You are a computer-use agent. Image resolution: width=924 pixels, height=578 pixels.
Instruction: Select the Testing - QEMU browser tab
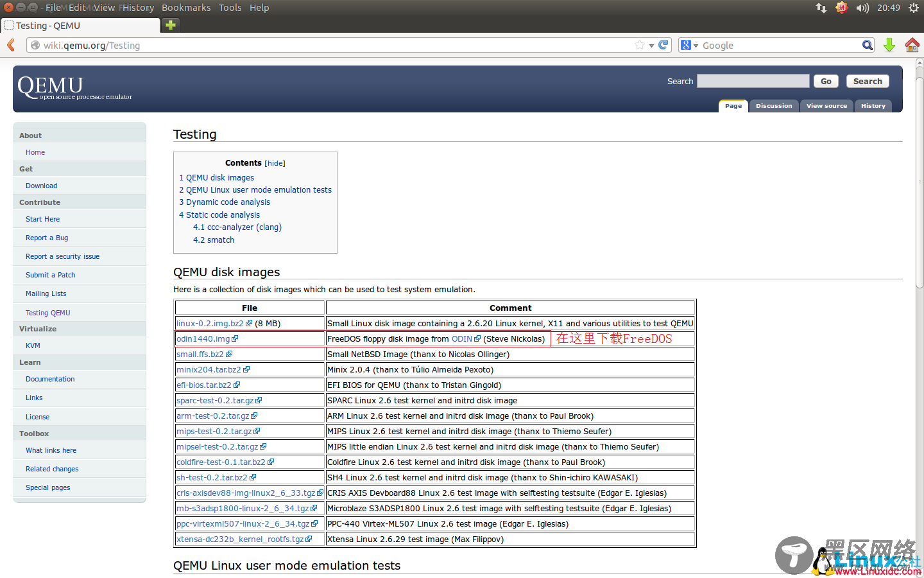[x=80, y=26]
